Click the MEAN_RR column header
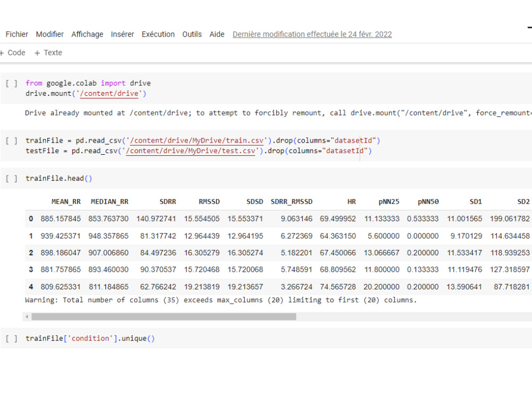The height and width of the screenshot is (399, 532). click(x=66, y=202)
